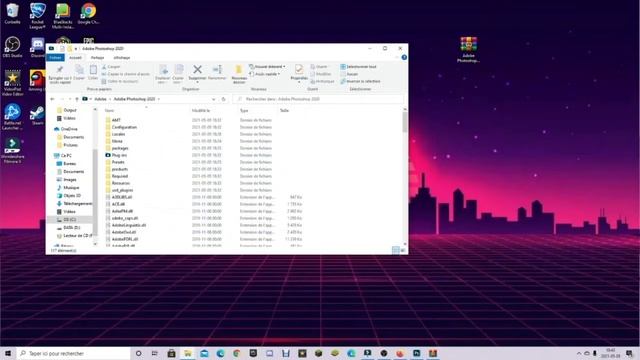640x360 pixels.
Task: Click the Corbeille desktop icon
Action: 12,13
